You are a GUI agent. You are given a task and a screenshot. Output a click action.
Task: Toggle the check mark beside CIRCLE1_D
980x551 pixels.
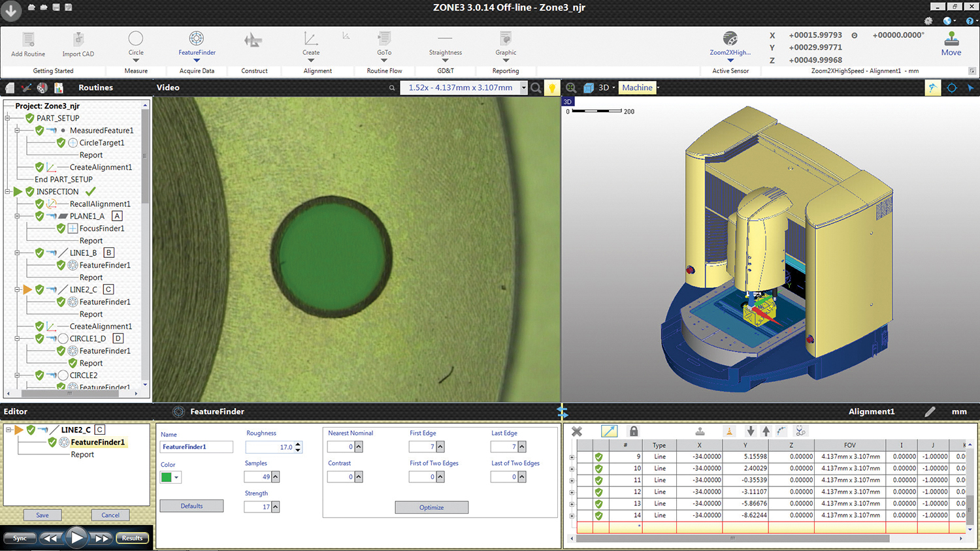tap(40, 339)
